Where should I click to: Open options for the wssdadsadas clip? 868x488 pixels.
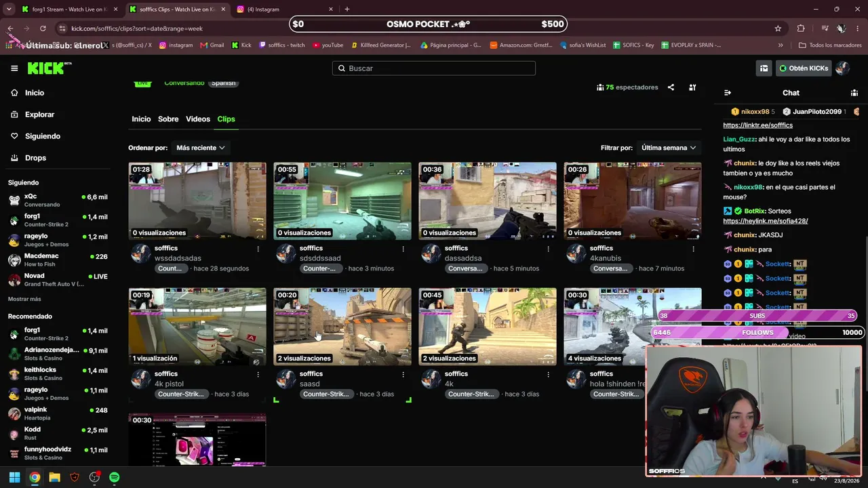[x=258, y=249]
